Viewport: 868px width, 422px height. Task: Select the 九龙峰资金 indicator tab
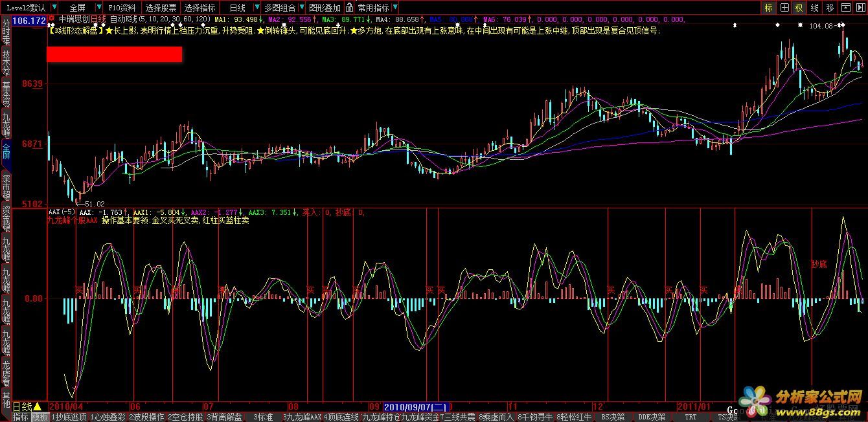(420, 417)
